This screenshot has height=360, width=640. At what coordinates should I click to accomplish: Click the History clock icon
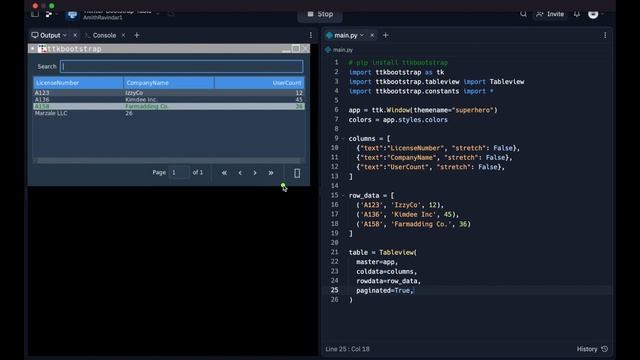coord(604,349)
